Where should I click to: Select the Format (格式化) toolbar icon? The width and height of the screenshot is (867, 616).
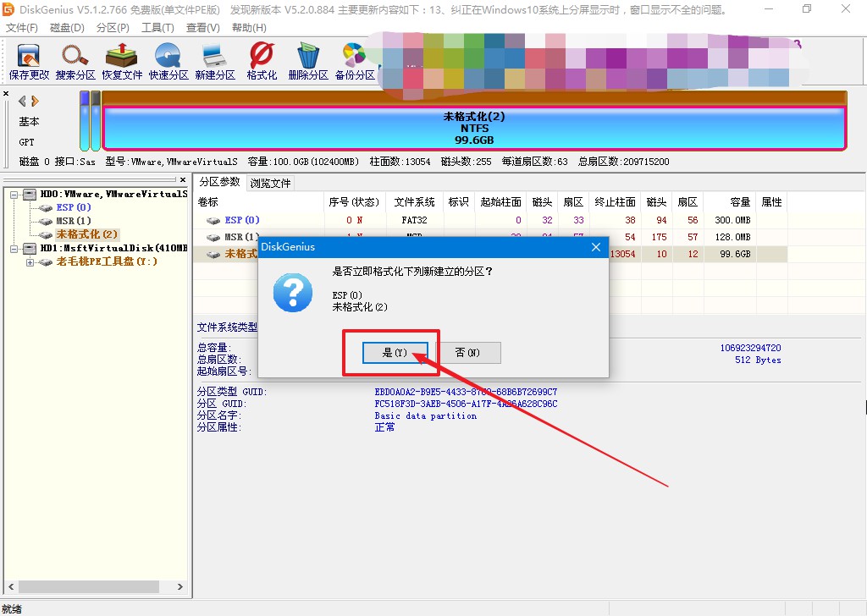click(262, 61)
